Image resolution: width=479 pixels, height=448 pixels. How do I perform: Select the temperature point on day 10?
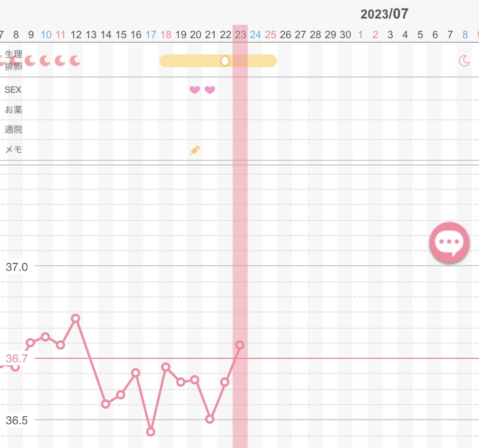(x=45, y=337)
